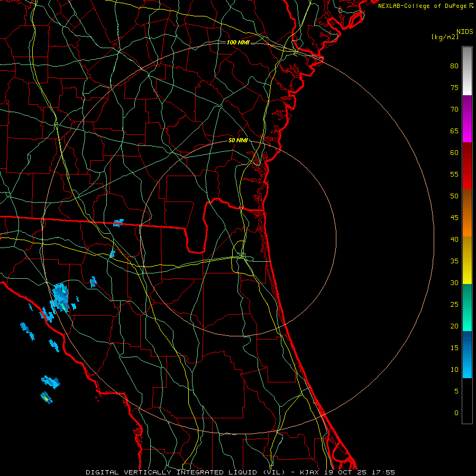The image size is (476, 476).
Task: Select the purple-magenta segment of color scale
Action: tap(467, 118)
